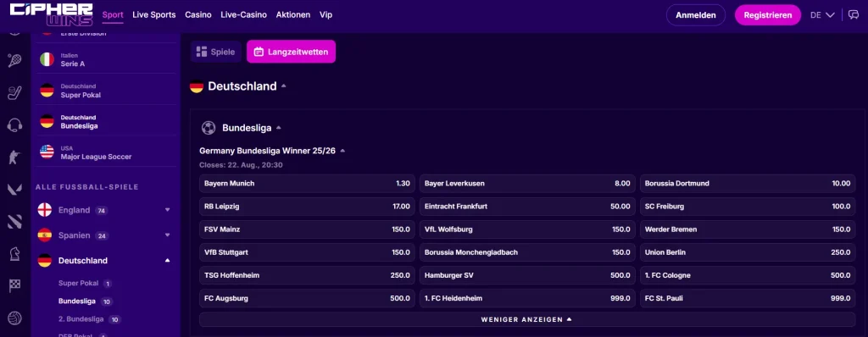The image size is (868, 337).
Task: Bet on Bayern Munich at 1.30
Action: (x=307, y=183)
